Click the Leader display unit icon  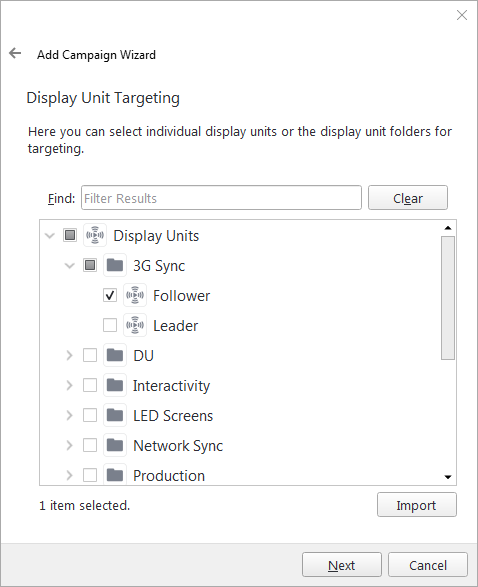click(135, 325)
